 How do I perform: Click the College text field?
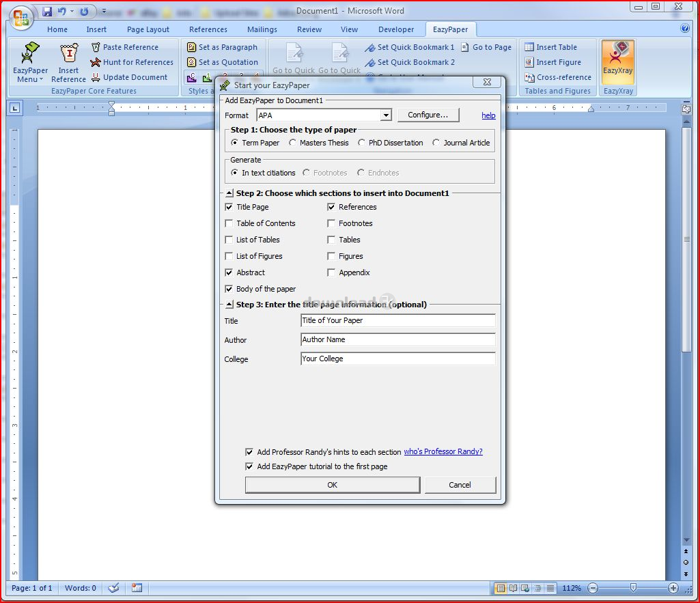(x=397, y=359)
